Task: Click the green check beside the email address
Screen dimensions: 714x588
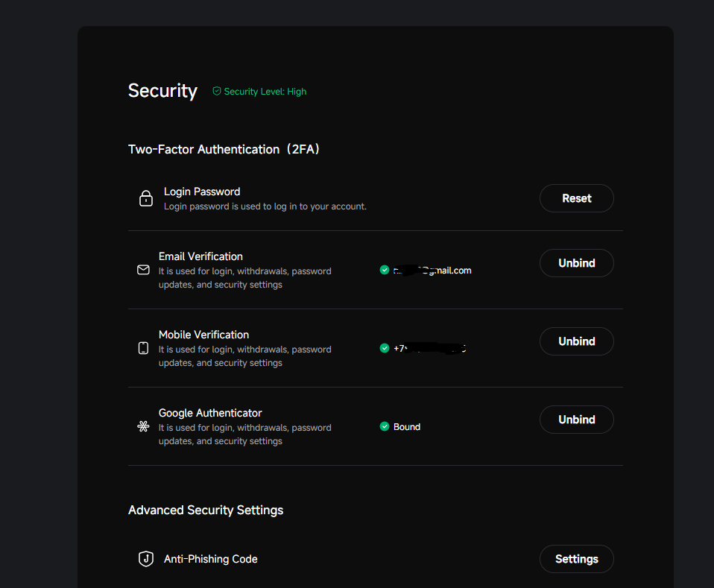Action: 385,270
